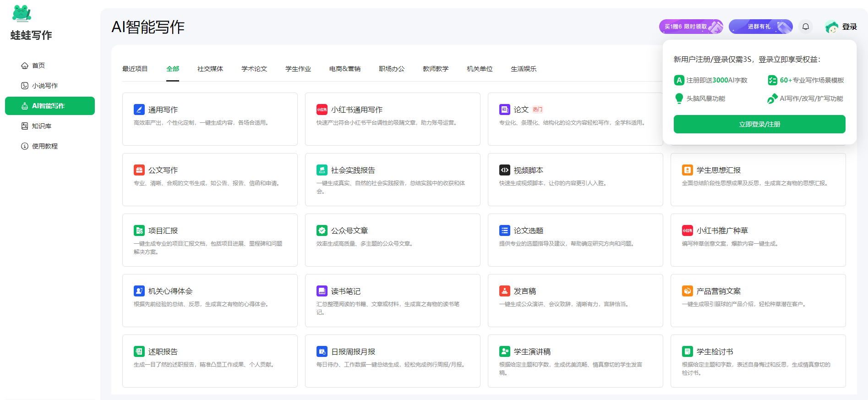Click the 进群有礼 banner button
Image resolution: width=868 pixels, height=400 pixels.
coord(761,27)
